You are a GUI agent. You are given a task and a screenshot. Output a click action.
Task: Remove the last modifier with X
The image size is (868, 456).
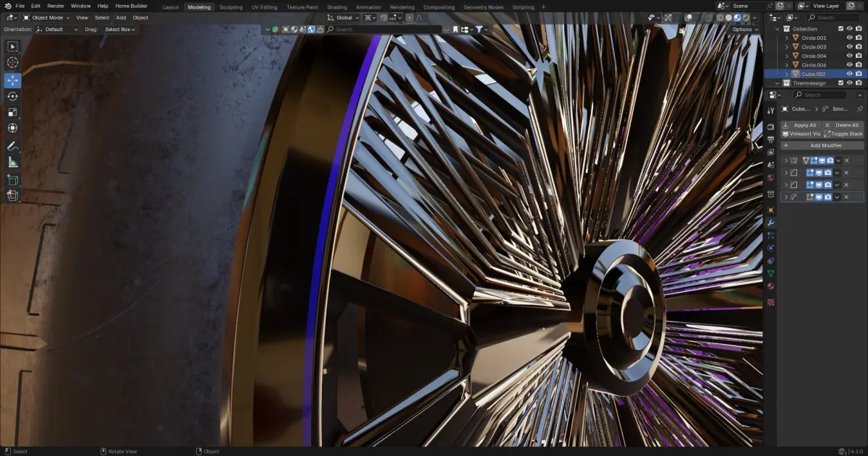click(x=846, y=197)
